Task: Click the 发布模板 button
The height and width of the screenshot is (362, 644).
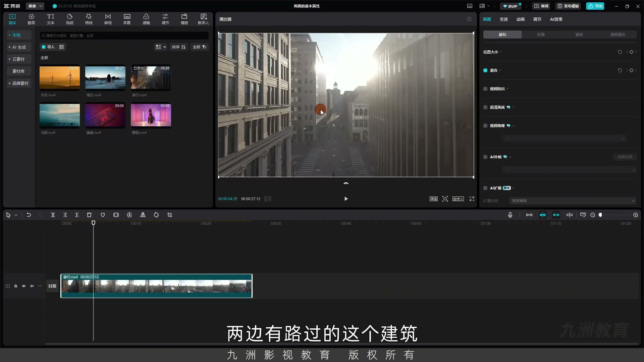Action: (569, 6)
